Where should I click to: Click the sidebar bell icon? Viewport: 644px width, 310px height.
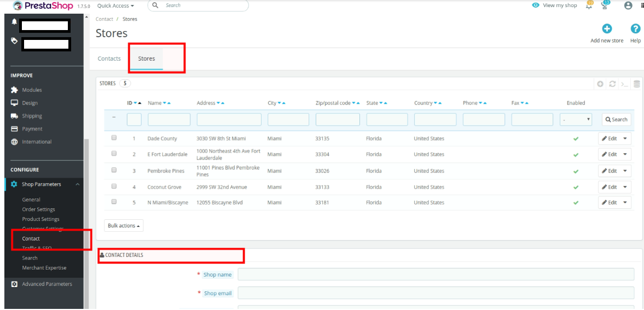pos(14,22)
